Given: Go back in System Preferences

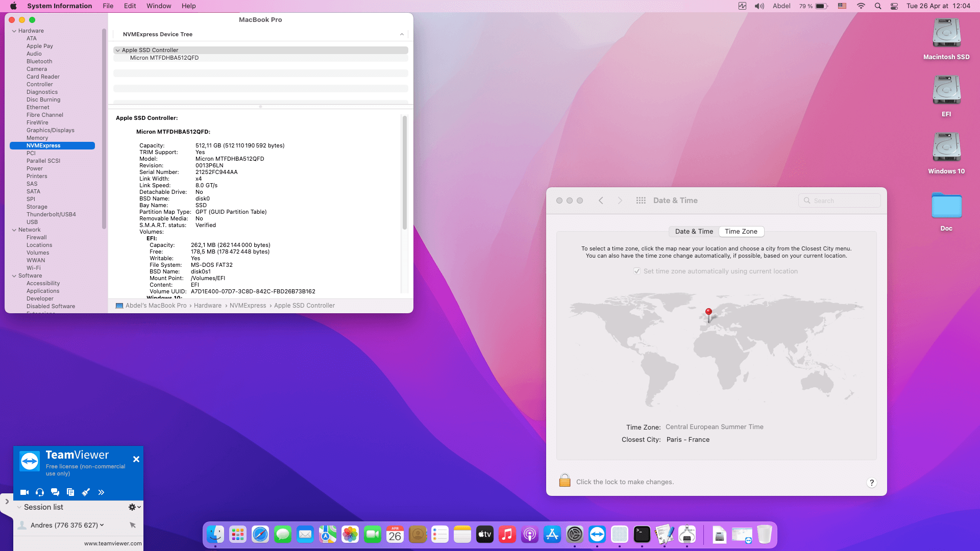Looking at the screenshot, I should [x=601, y=201].
